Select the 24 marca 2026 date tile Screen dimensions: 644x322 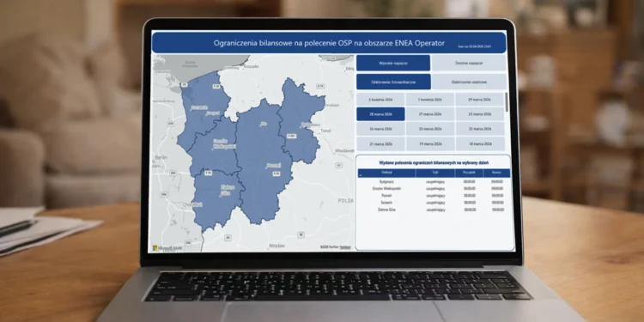(380, 129)
